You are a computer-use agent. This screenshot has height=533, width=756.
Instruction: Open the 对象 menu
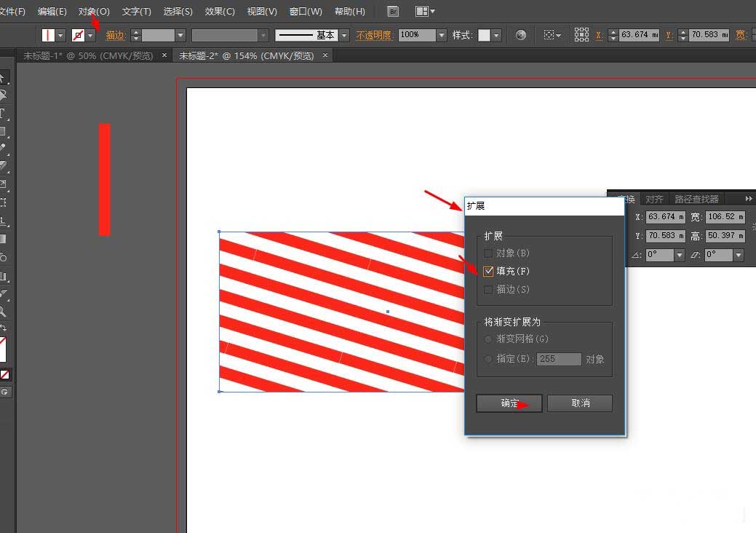point(92,11)
